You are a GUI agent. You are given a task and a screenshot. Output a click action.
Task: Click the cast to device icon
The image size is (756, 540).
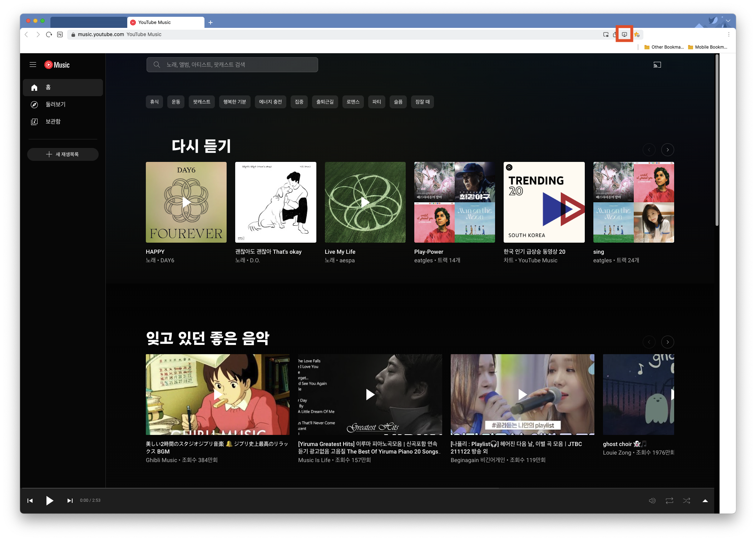click(x=657, y=65)
